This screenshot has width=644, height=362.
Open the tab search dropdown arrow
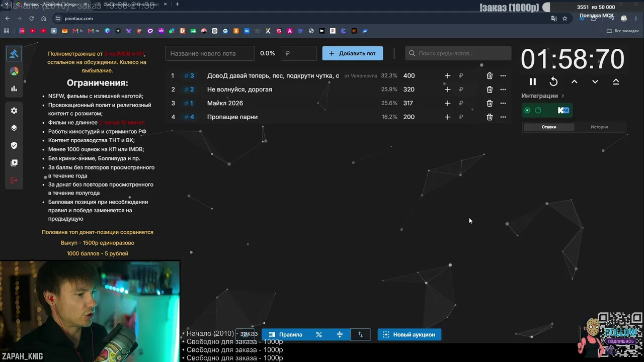click(x=6, y=4)
